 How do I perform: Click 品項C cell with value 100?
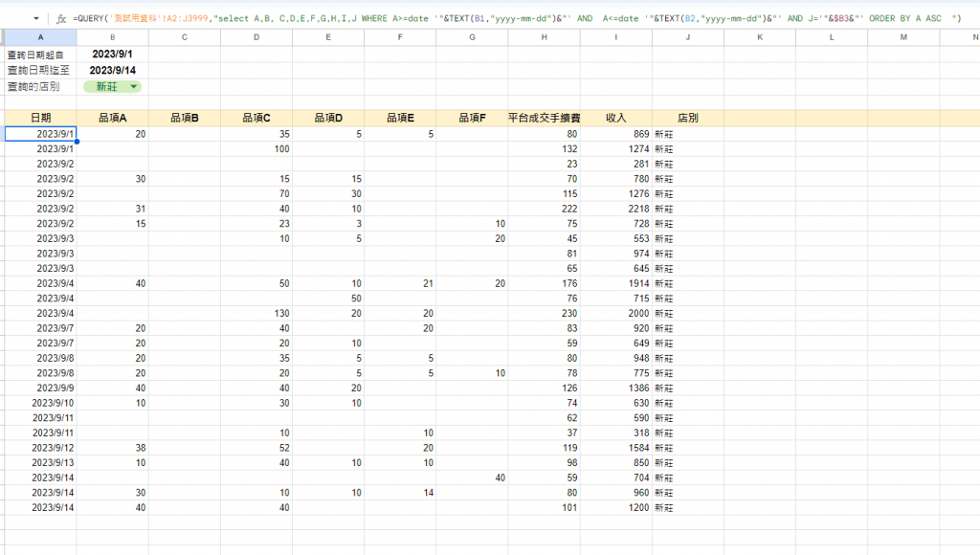click(x=256, y=149)
